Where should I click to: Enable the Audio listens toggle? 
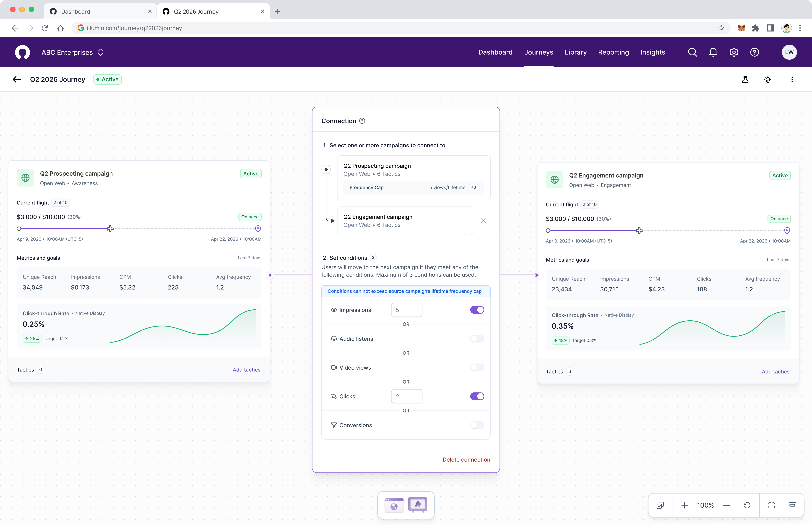[477, 339]
